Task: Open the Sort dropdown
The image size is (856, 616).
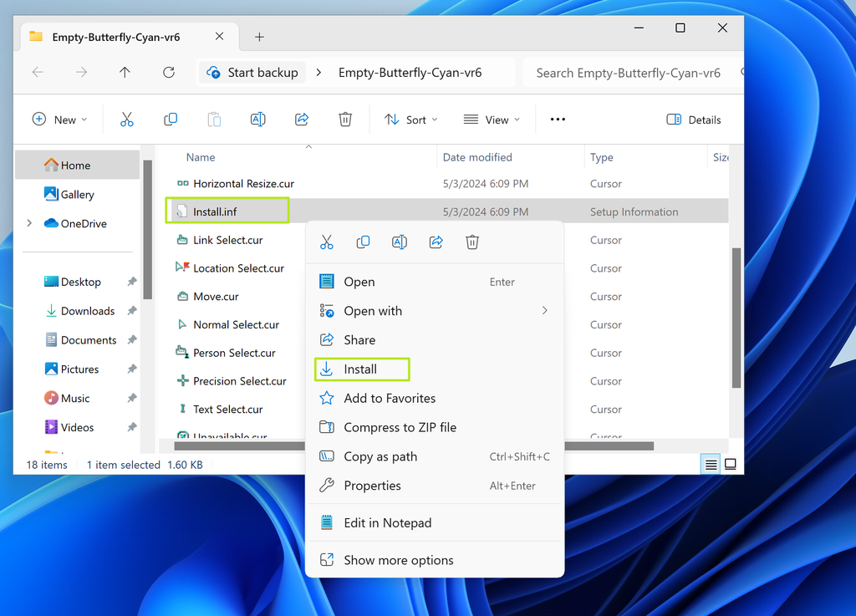Action: 410,120
